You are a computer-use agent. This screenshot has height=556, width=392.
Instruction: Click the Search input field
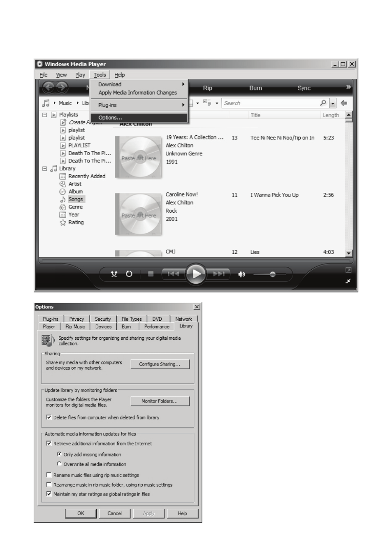click(x=271, y=103)
